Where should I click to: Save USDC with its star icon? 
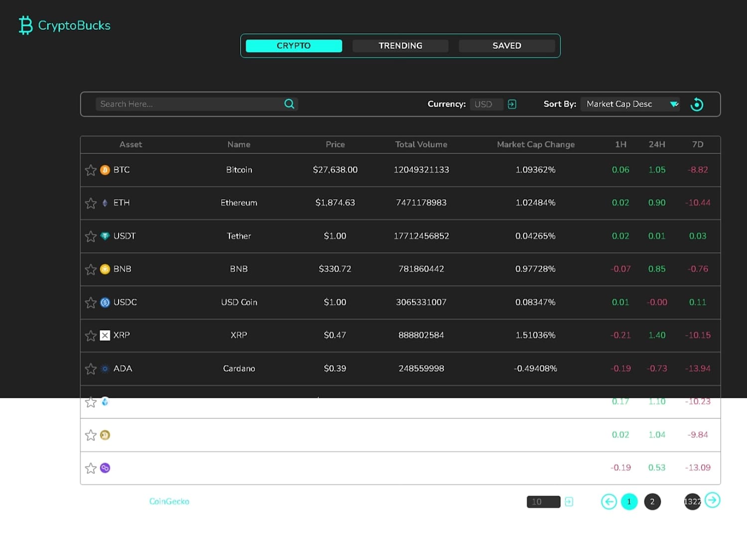91,303
